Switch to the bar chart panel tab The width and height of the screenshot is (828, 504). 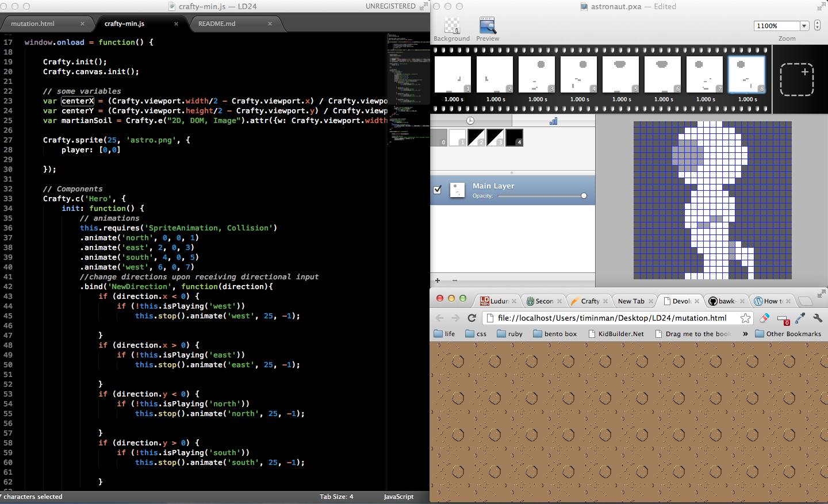553,121
